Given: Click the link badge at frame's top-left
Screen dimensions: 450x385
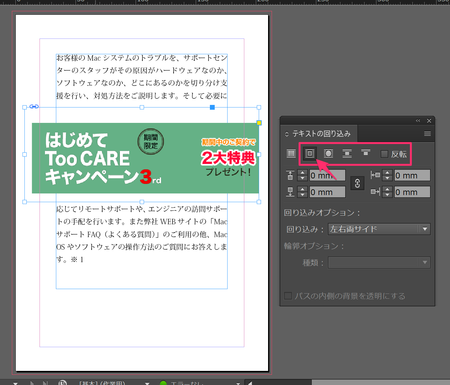Looking at the screenshot, I should (34, 107).
